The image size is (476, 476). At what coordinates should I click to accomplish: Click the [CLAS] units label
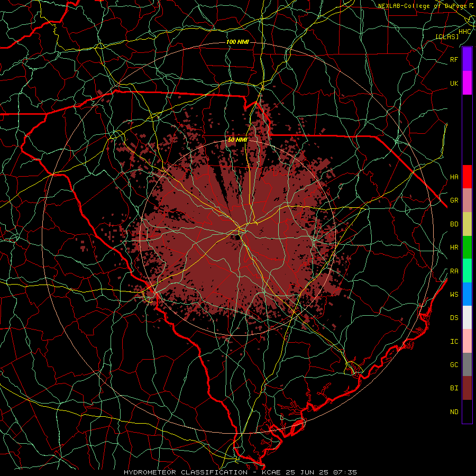pos(447,36)
